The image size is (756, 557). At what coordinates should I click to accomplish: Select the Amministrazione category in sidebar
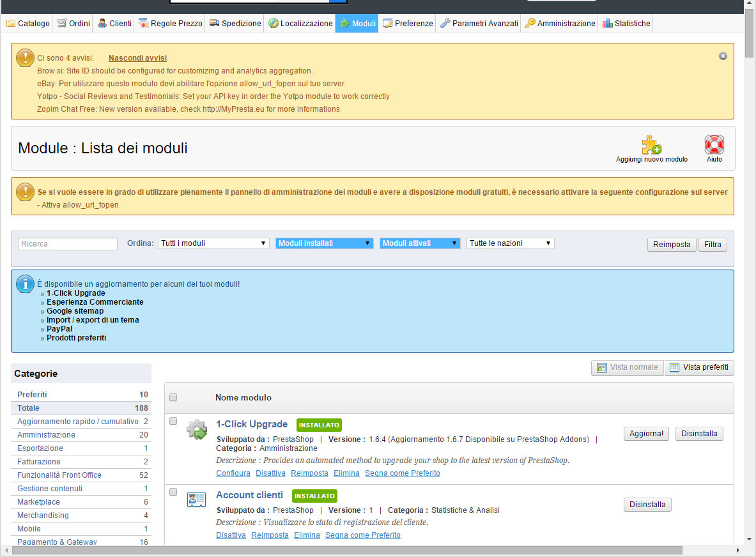(81, 435)
